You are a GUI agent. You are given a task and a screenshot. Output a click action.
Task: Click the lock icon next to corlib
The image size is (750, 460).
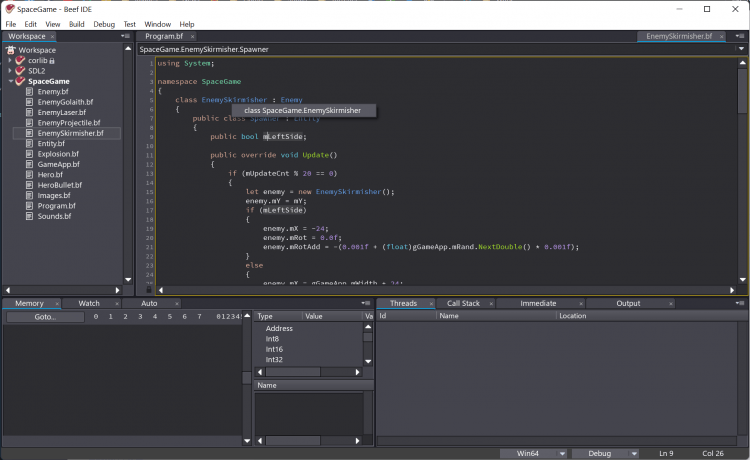coord(52,61)
